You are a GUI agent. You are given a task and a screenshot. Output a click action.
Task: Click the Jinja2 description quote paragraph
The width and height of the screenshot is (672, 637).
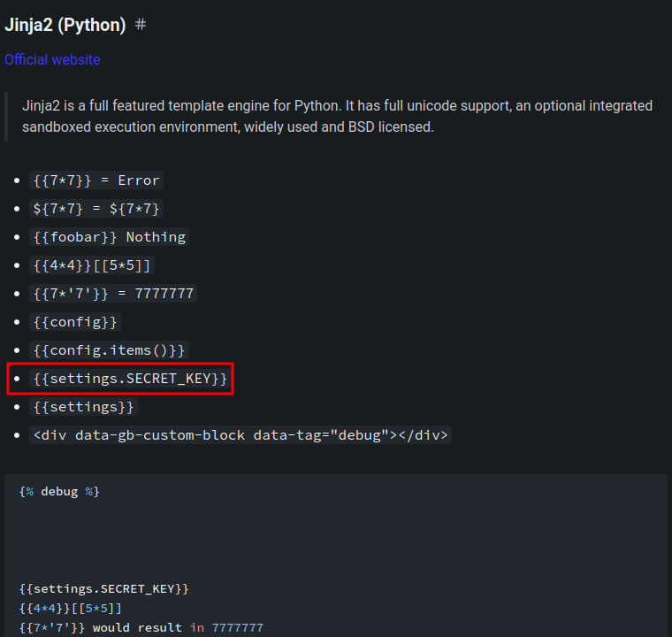[x=337, y=116]
